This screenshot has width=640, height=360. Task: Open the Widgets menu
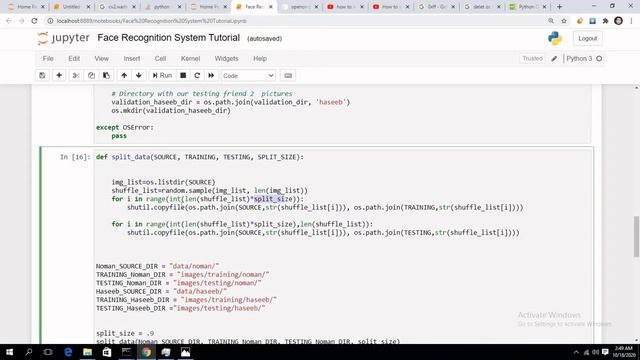(226, 59)
